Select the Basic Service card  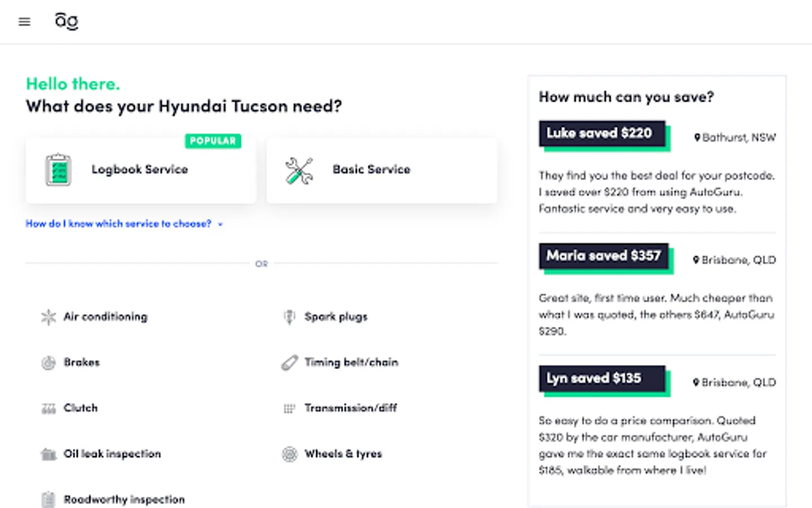click(382, 170)
